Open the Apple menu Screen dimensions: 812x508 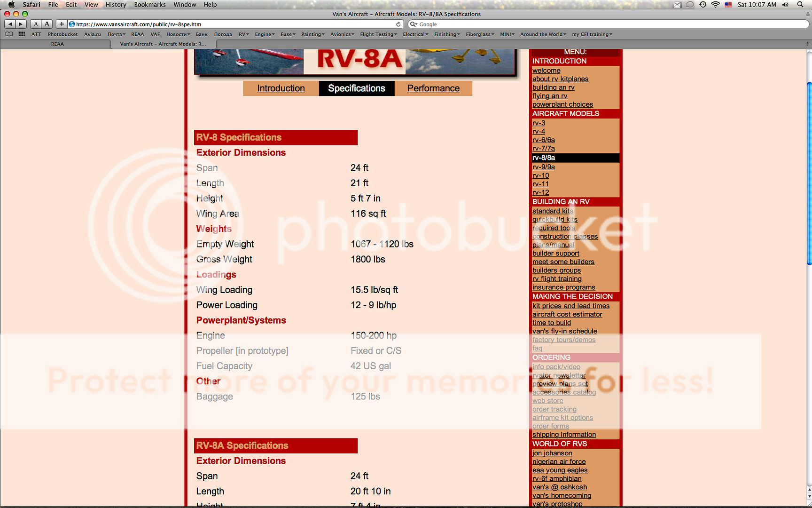12,5
